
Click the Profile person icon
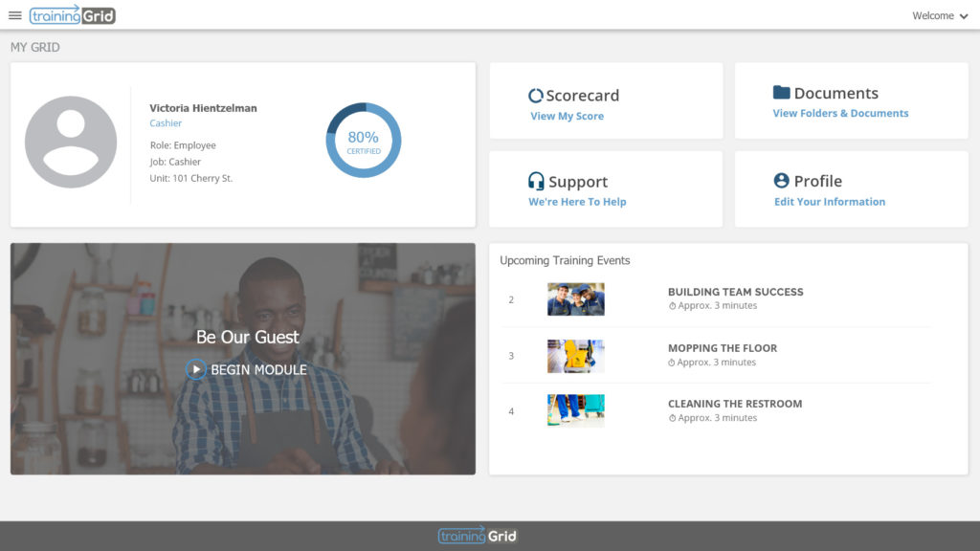(x=781, y=181)
